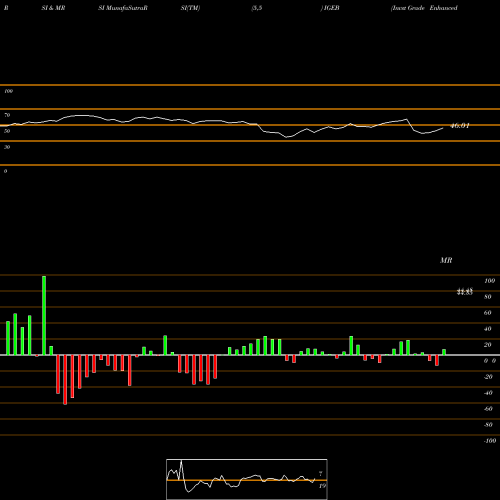Click the RSI axis label 70
Image resolution: width=500 pixels, height=500 pixels.
click(7, 115)
